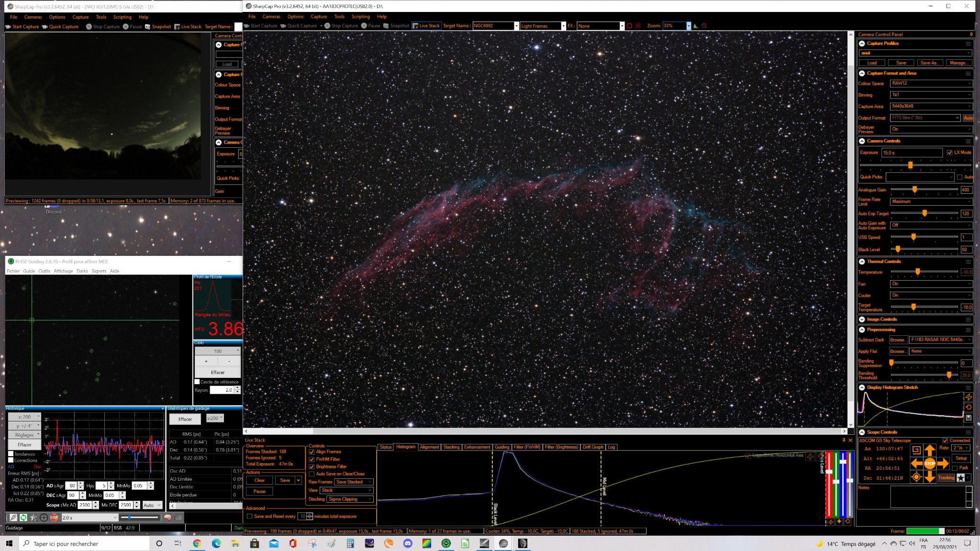Open Google Chrome from the Windows taskbar

(197, 543)
